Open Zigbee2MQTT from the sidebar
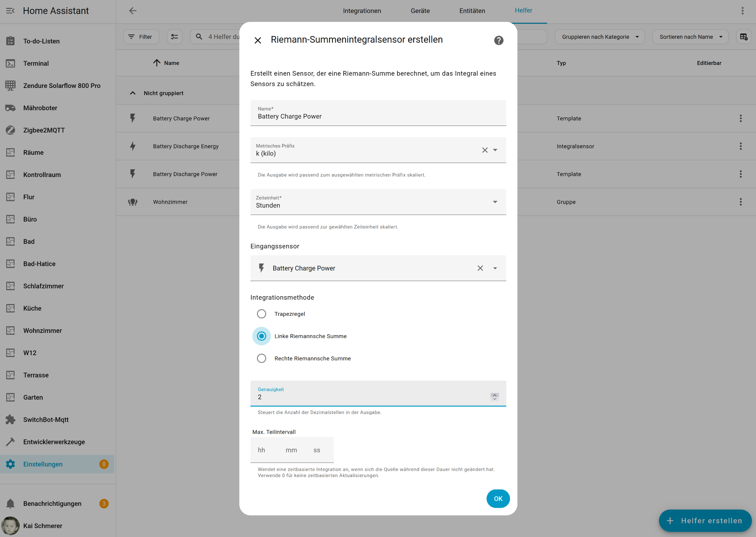The width and height of the screenshot is (756, 537). [44, 130]
